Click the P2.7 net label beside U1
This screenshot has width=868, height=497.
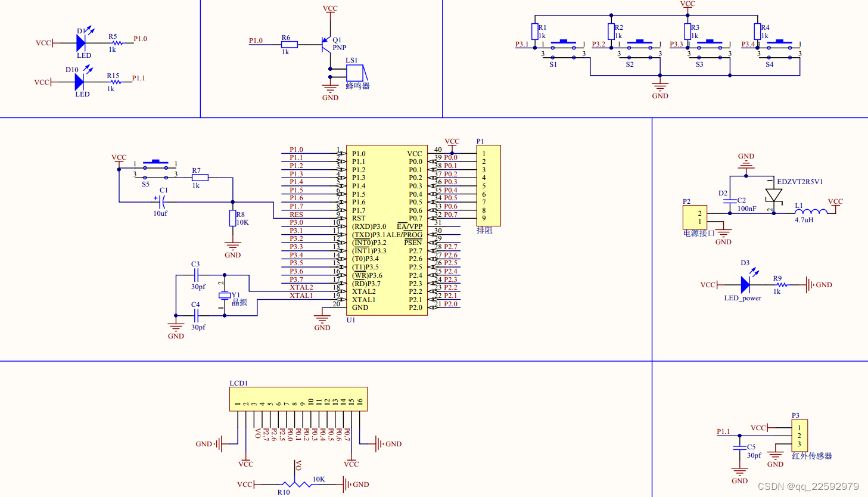[451, 247]
